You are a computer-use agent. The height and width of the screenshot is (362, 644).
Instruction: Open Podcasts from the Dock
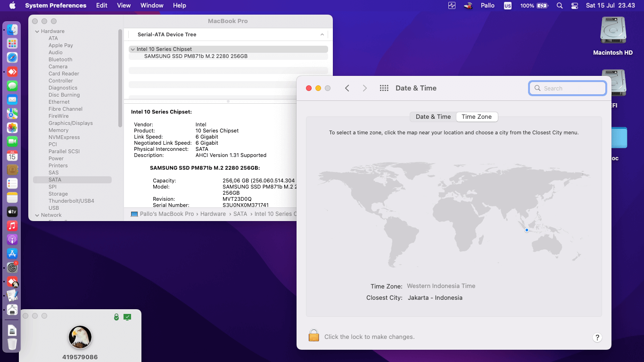12,239
